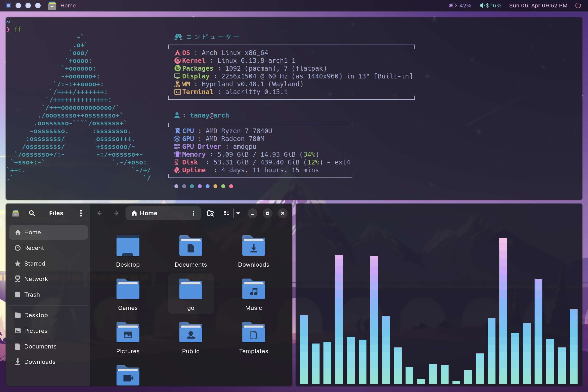588x392 pixels.
Task: Go forward with the forward arrow
Action: (x=116, y=213)
